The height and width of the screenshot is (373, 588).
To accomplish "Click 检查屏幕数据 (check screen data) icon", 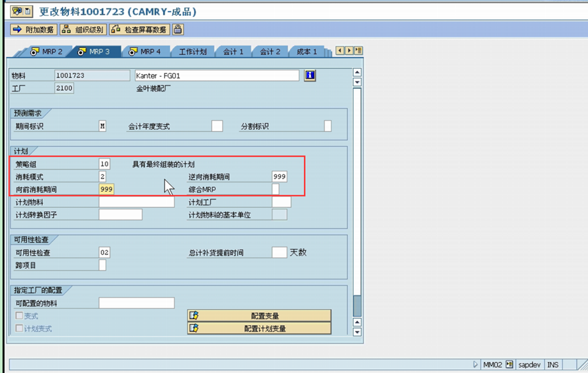I will click(x=139, y=29).
